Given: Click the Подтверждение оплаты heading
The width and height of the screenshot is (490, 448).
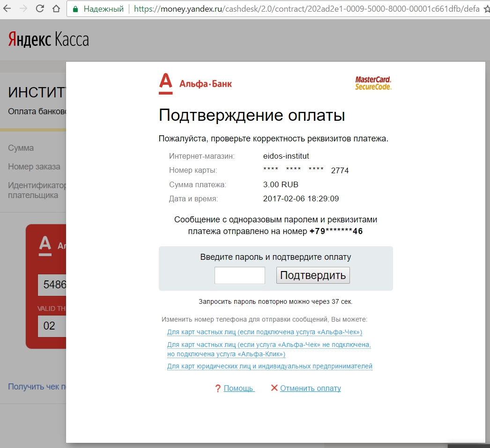Looking at the screenshot, I should (252, 115).
